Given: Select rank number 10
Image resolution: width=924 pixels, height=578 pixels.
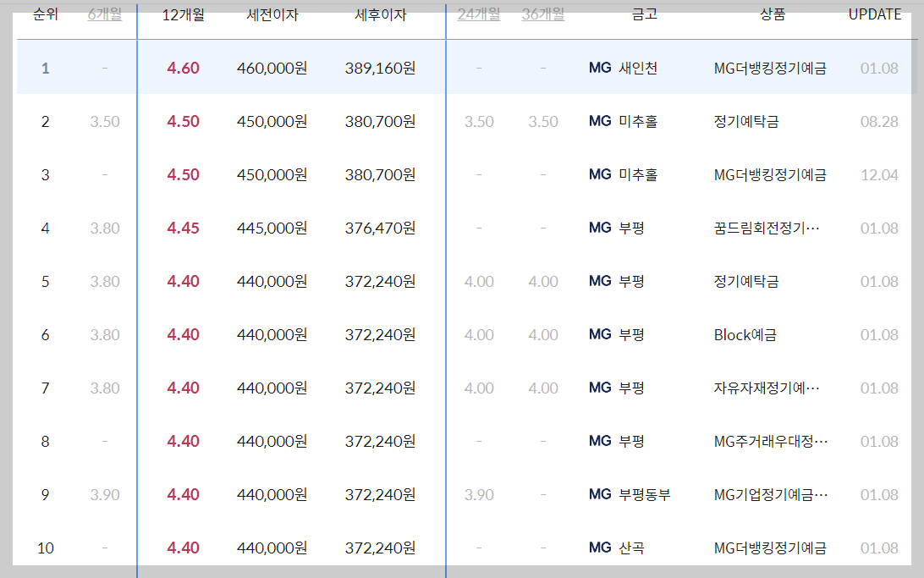Looking at the screenshot, I should coord(46,548).
